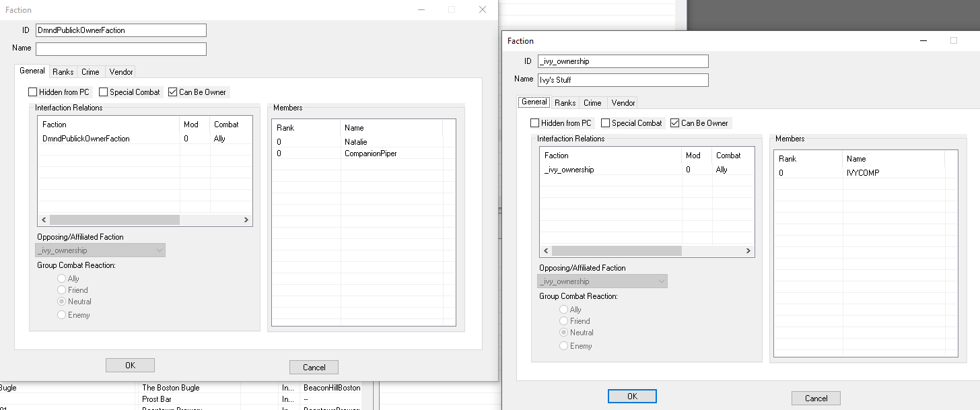Click Rank column header in _ivy_ownership Members list
980x410 pixels.
pos(808,159)
